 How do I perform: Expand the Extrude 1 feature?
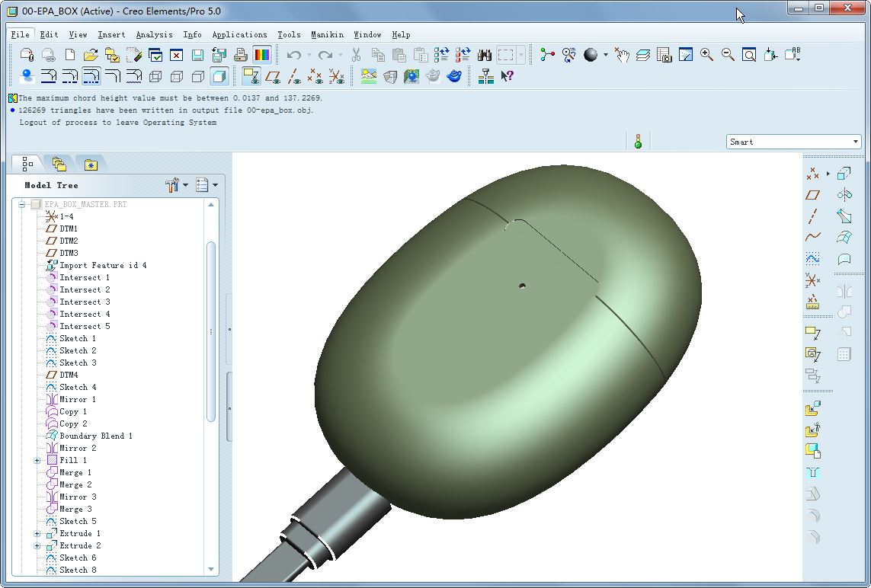37,534
